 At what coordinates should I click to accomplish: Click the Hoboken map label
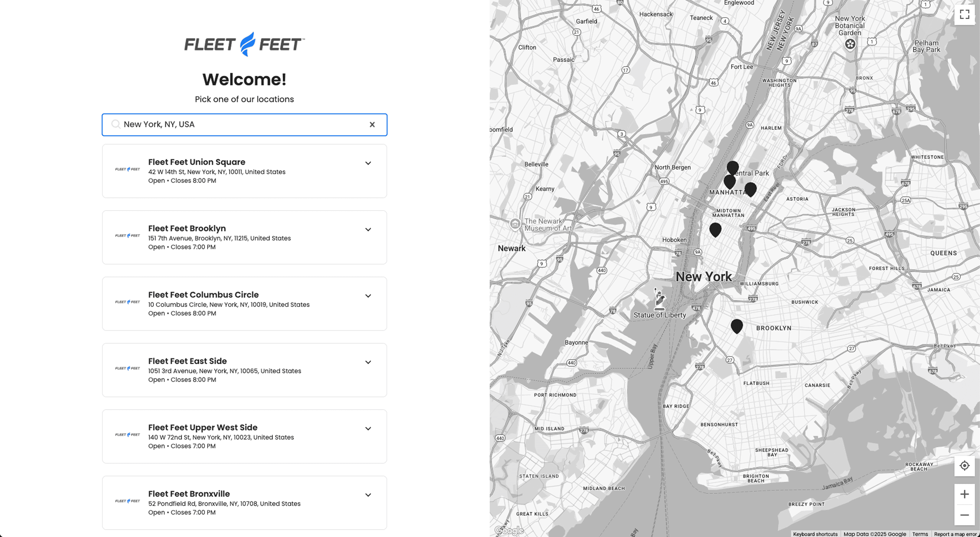[674, 240]
